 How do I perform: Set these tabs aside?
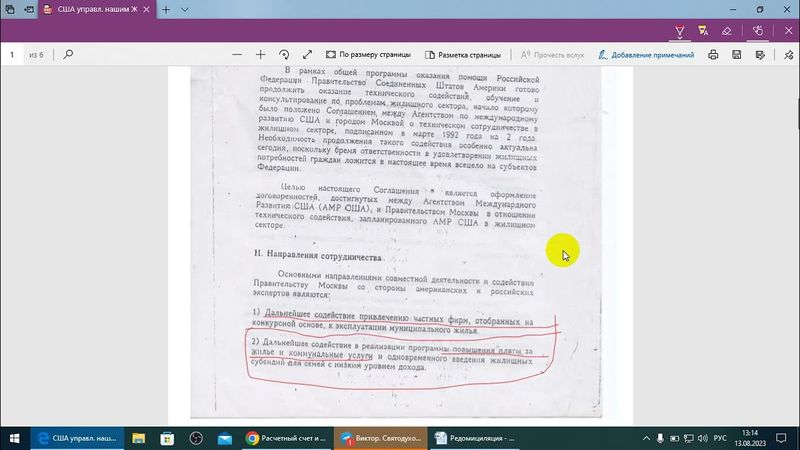pyautogui.click(x=29, y=9)
